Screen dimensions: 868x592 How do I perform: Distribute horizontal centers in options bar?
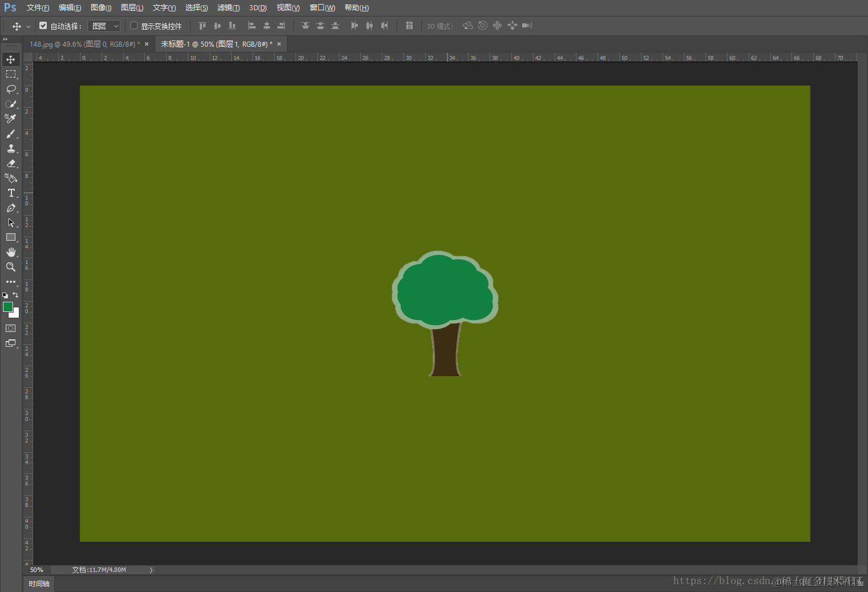click(x=369, y=26)
